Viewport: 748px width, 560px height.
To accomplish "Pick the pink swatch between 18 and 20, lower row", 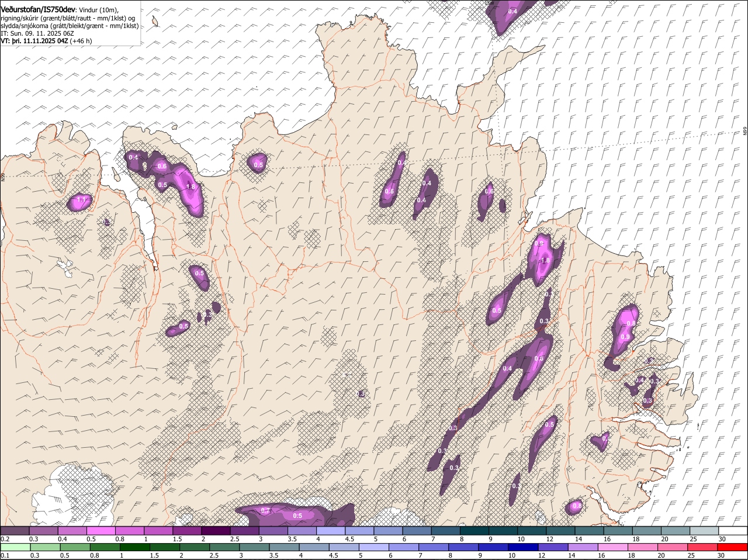I will click(642, 548).
